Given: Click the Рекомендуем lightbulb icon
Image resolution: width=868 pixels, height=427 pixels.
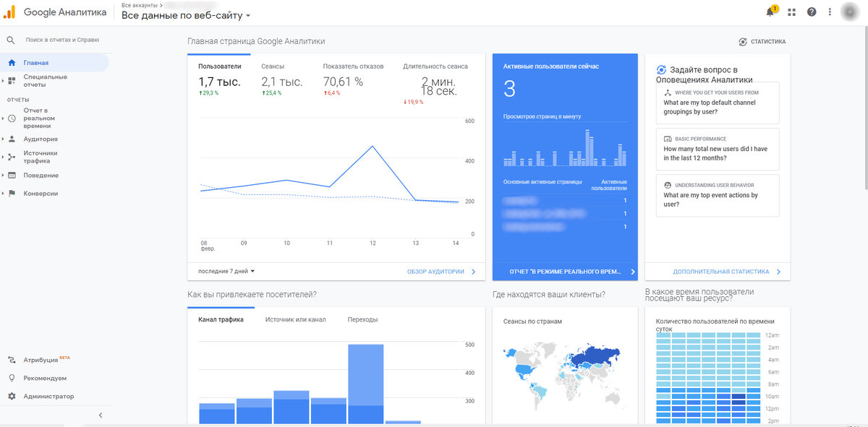Looking at the screenshot, I should [x=12, y=377].
